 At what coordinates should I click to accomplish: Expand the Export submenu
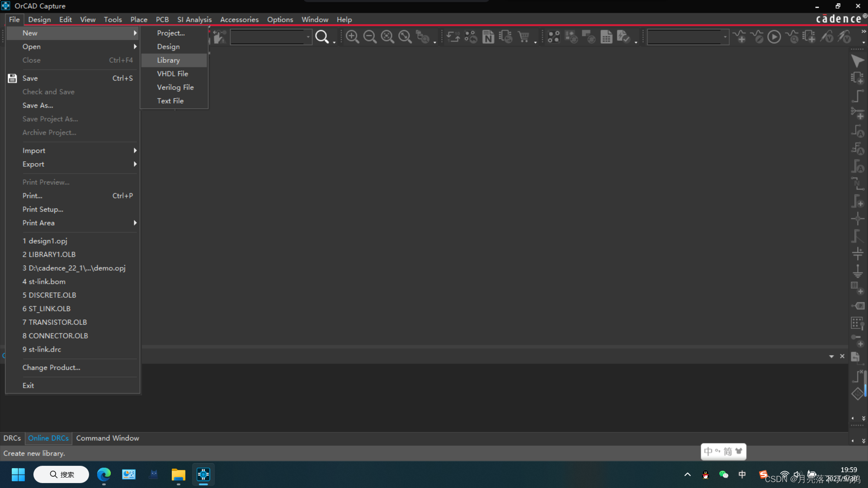pyautogui.click(x=72, y=164)
